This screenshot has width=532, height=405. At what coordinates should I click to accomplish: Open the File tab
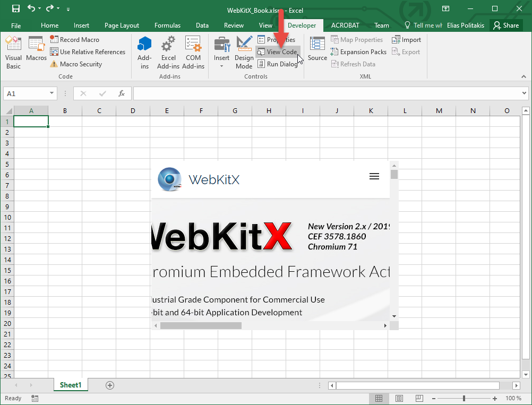[16, 25]
